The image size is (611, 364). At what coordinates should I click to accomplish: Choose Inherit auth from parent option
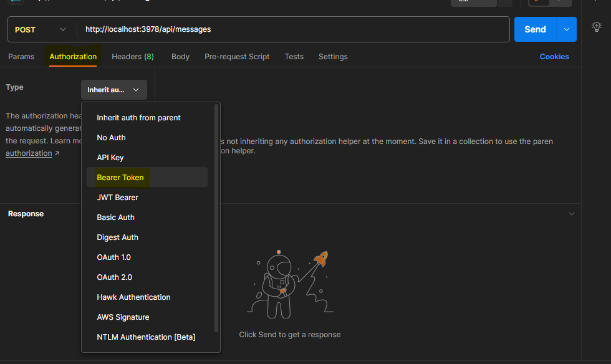coord(147,118)
